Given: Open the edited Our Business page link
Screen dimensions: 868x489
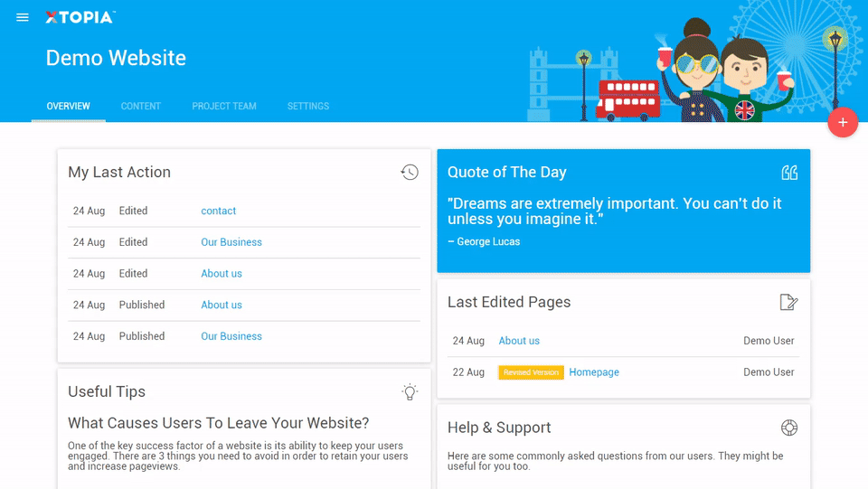Looking at the screenshot, I should [231, 242].
